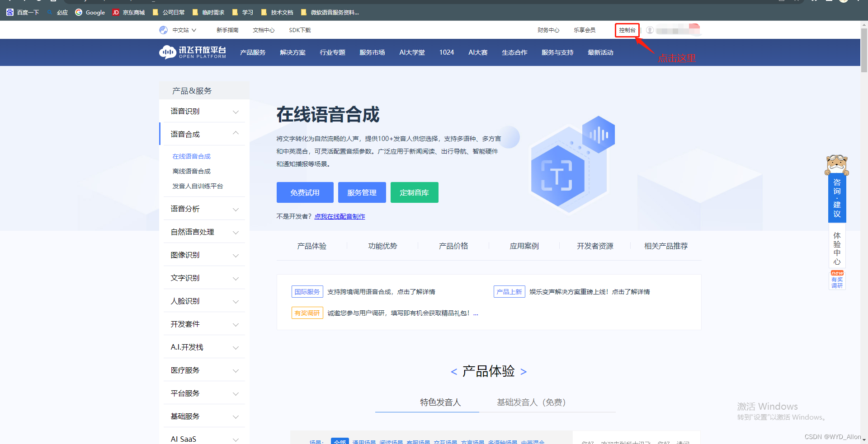Open the 学习 bookmark folder
The image size is (868, 444).
243,12
